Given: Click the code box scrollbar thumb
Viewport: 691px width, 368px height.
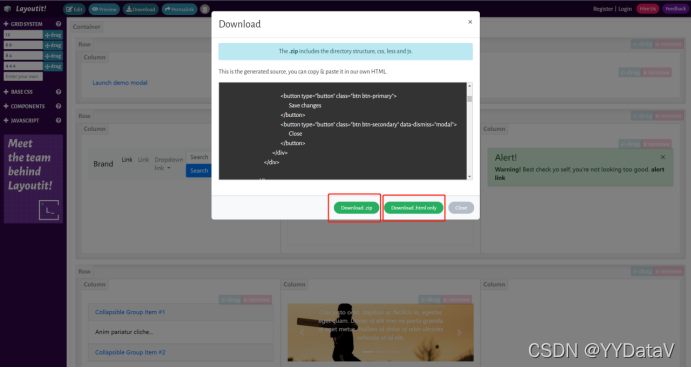Looking at the screenshot, I should click(x=469, y=99).
